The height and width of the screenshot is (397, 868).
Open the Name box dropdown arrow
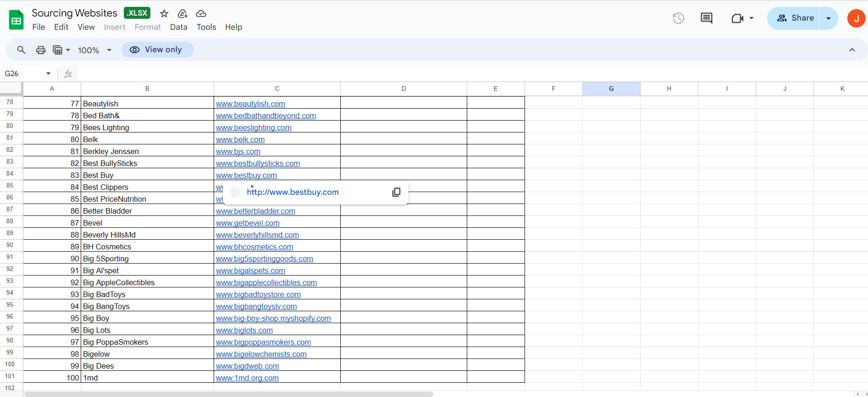[x=48, y=74]
